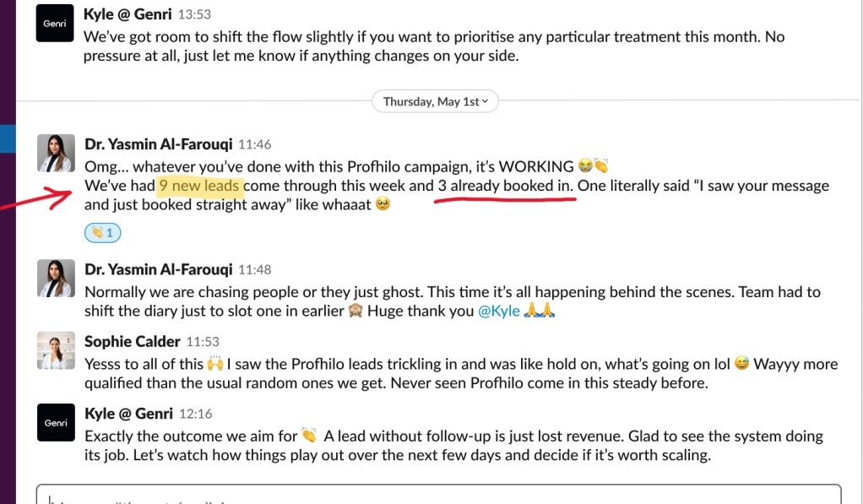
Task: Click the 11:53 timestamp beside Sophie Calder
Action: click(x=203, y=342)
